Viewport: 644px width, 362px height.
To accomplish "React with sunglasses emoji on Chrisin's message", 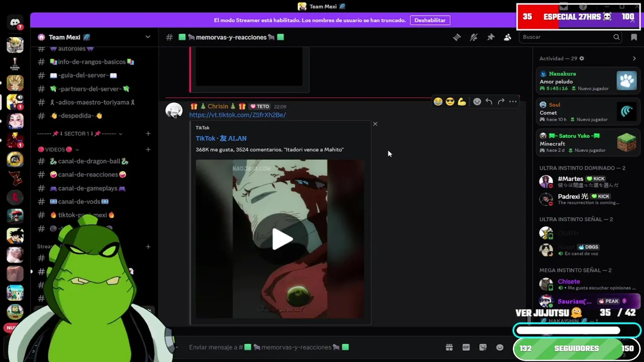I will pyautogui.click(x=450, y=102).
